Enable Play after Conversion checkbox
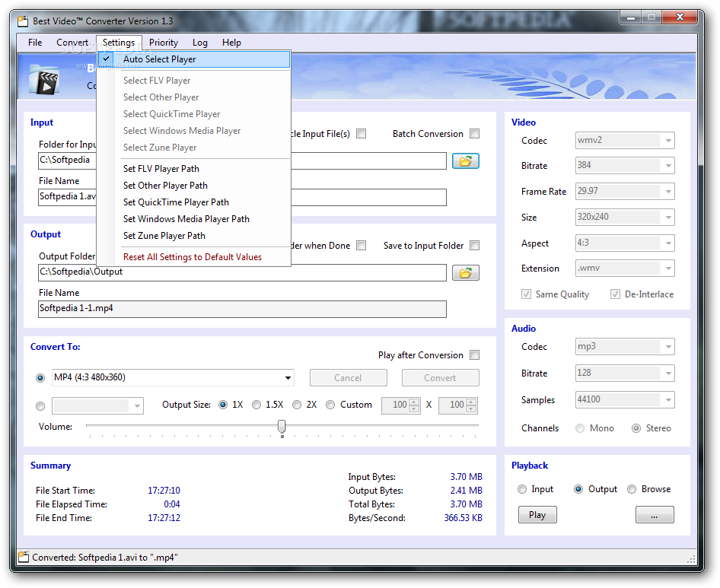 click(474, 354)
